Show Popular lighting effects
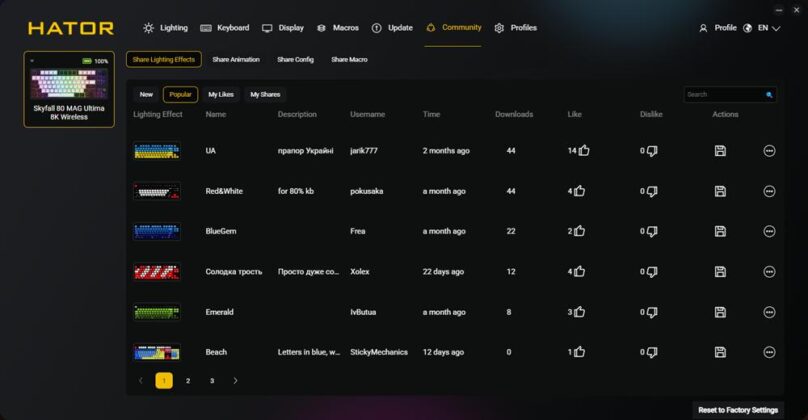 coord(180,95)
